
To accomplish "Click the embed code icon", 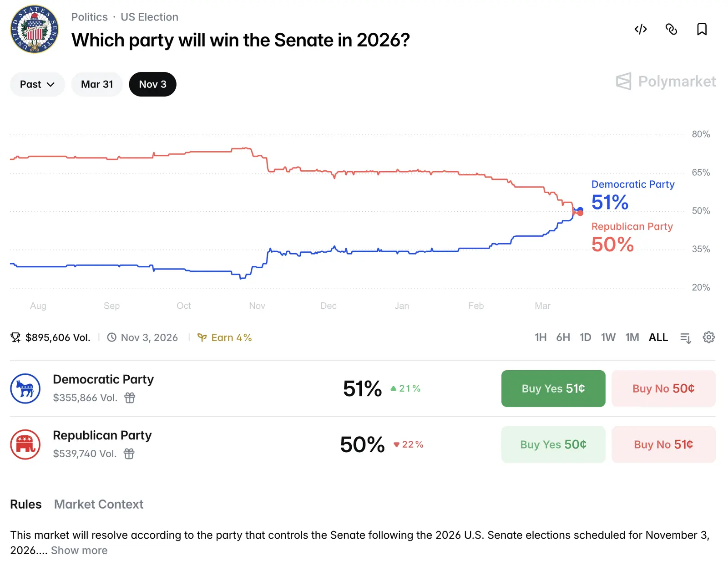I will [x=641, y=30].
